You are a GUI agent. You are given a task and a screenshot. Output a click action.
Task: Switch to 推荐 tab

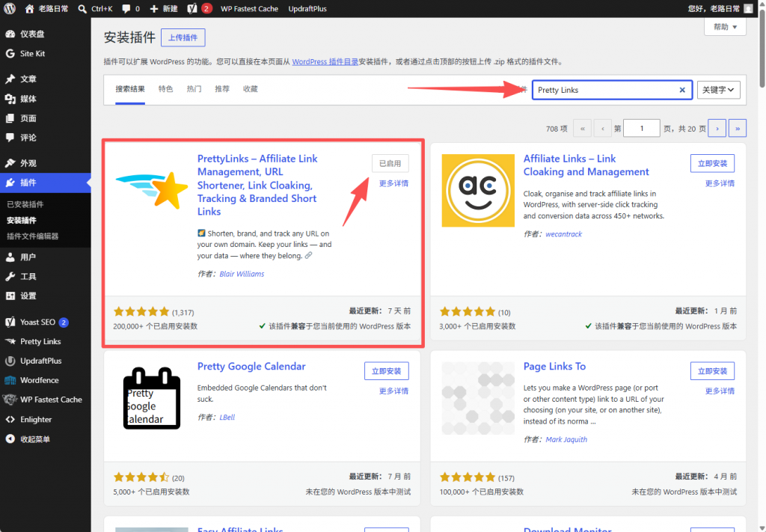(x=221, y=89)
